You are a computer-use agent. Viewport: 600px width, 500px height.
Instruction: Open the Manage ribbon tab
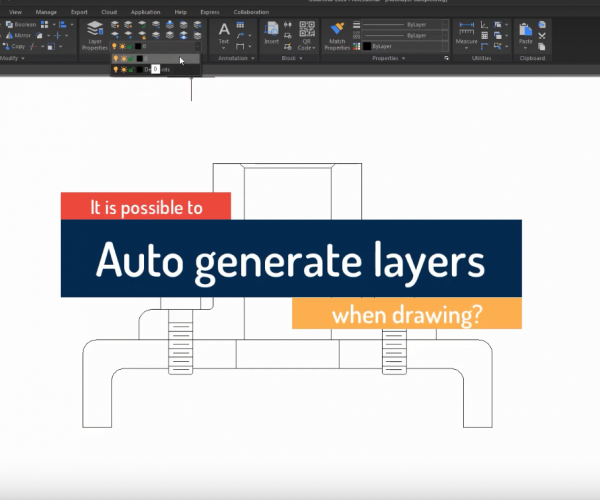46,12
